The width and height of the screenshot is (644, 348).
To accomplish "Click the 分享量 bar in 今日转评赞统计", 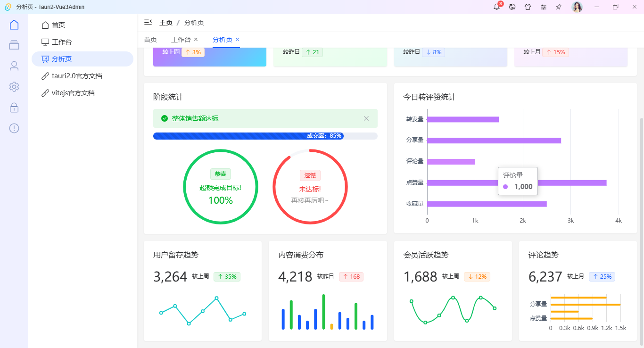I will click(494, 141).
